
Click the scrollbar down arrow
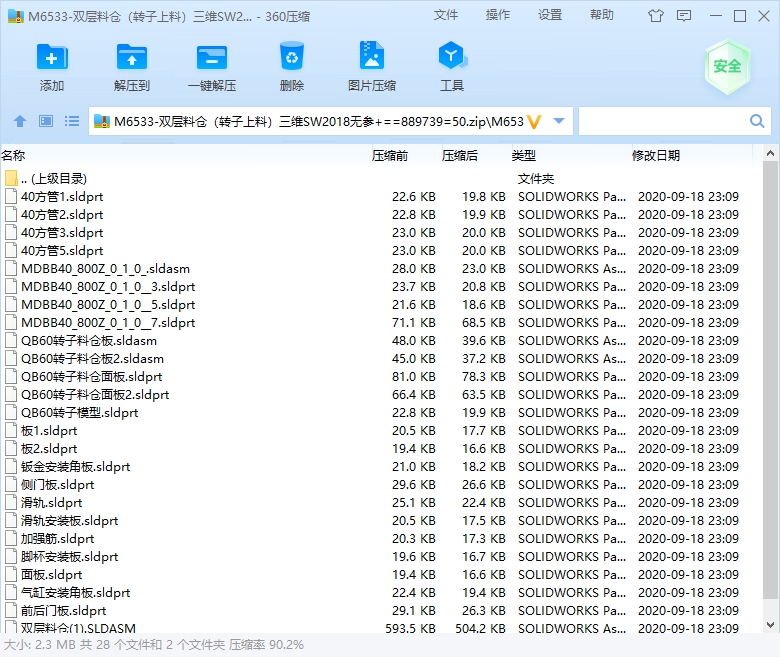(771, 625)
